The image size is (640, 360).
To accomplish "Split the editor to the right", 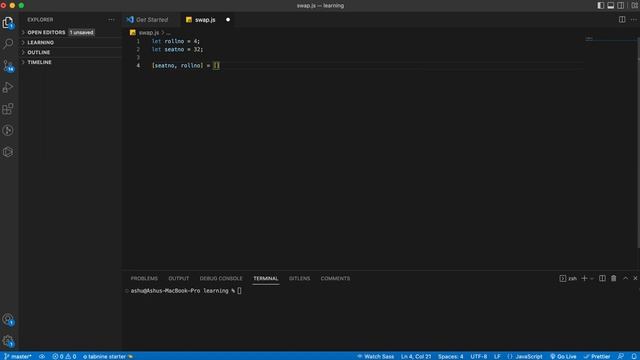I will click(x=622, y=20).
